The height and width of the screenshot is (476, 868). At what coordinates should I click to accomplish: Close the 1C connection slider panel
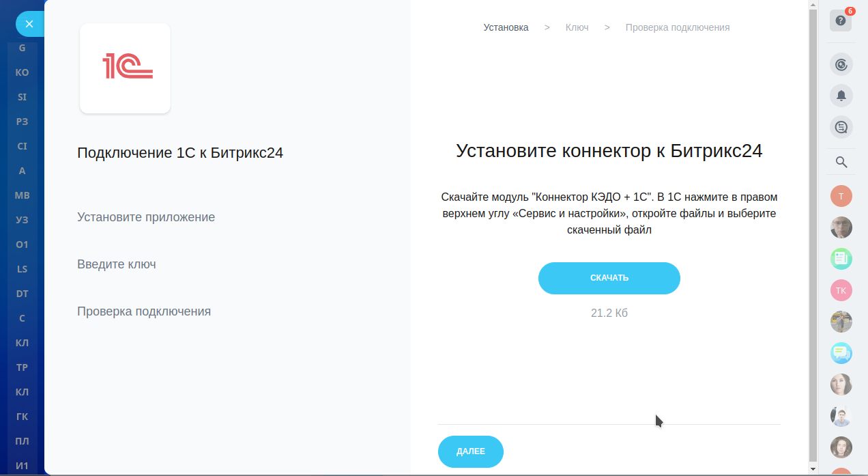click(x=29, y=24)
